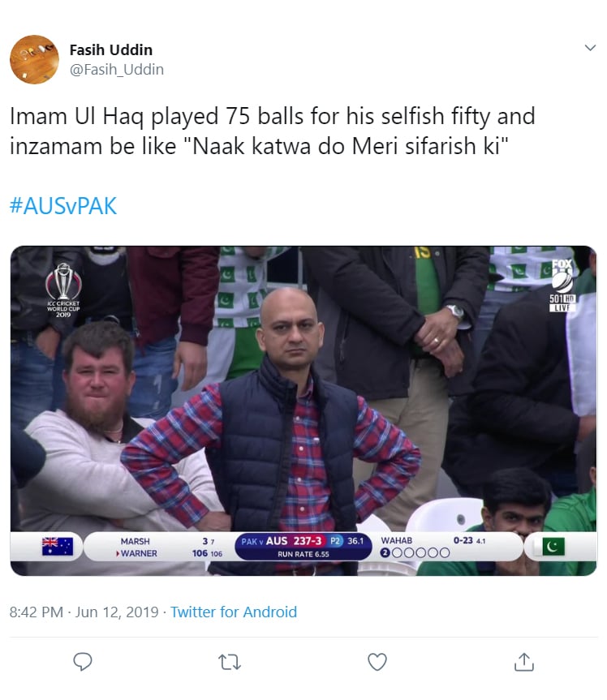Click the Australian flag in the scorebar
This screenshot has height=700, width=607.
(x=58, y=547)
